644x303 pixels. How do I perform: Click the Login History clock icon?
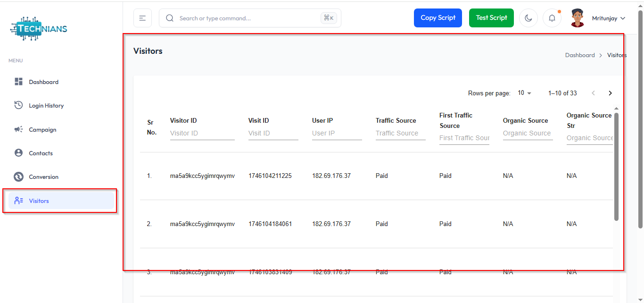tap(19, 105)
